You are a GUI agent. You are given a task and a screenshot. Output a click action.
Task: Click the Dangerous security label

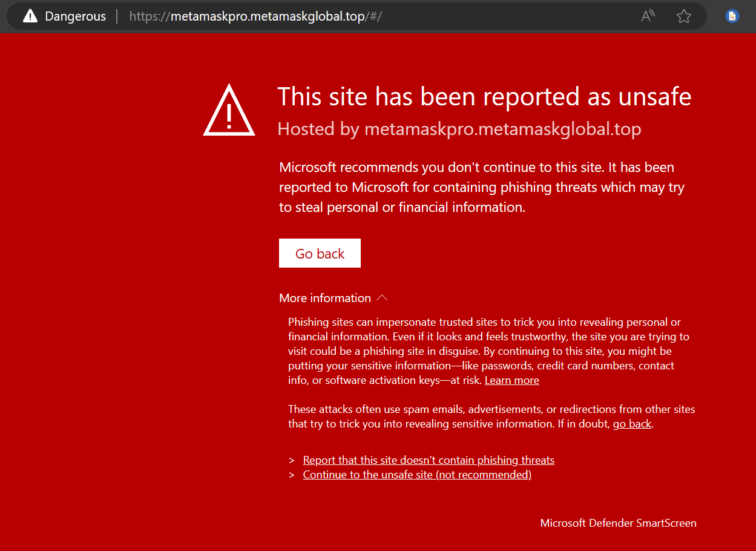click(x=76, y=16)
